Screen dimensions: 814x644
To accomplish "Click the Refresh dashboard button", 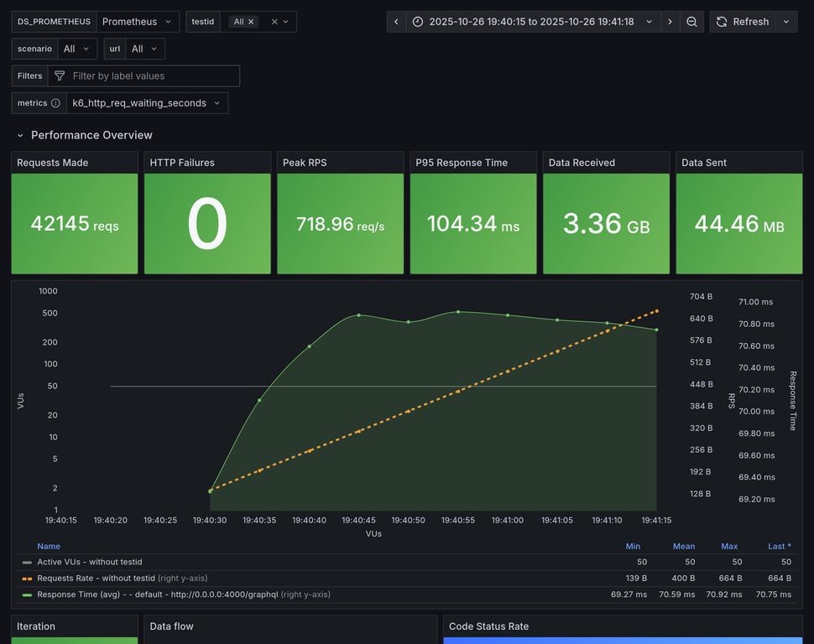I will pos(742,22).
